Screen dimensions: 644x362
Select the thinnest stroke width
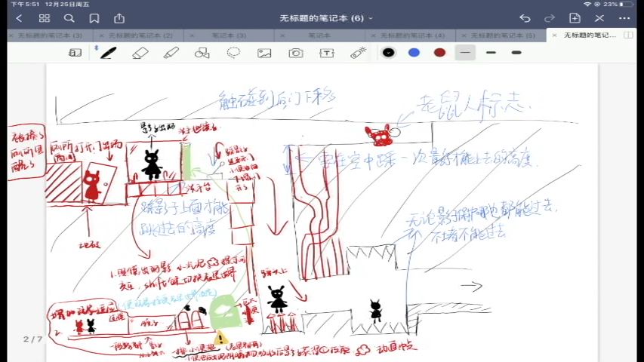465,53
